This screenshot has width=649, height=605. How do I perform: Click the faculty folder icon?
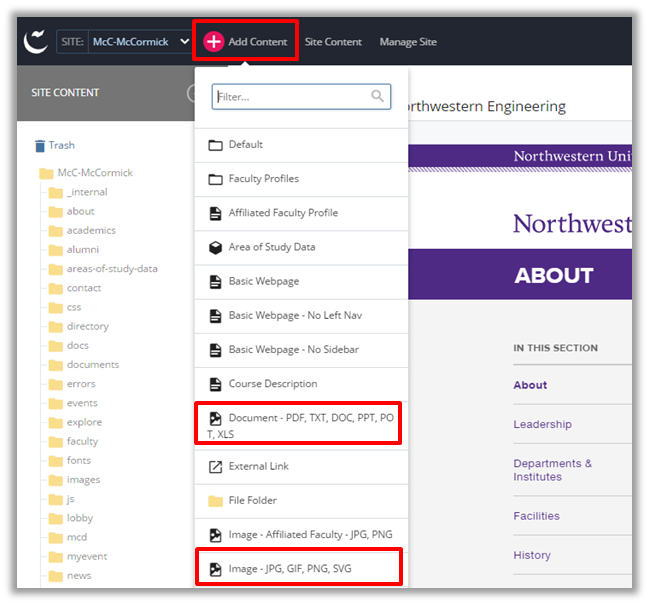tap(55, 442)
